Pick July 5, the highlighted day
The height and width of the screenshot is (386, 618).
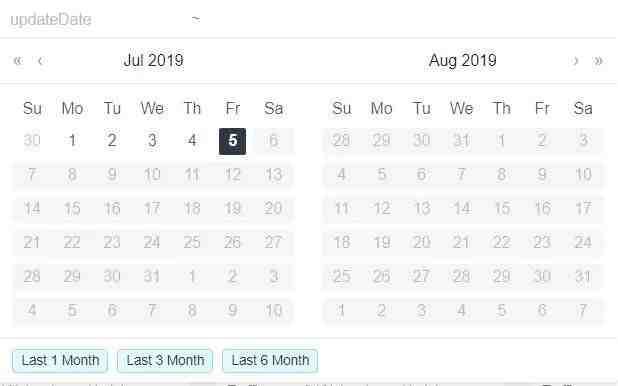tap(233, 141)
